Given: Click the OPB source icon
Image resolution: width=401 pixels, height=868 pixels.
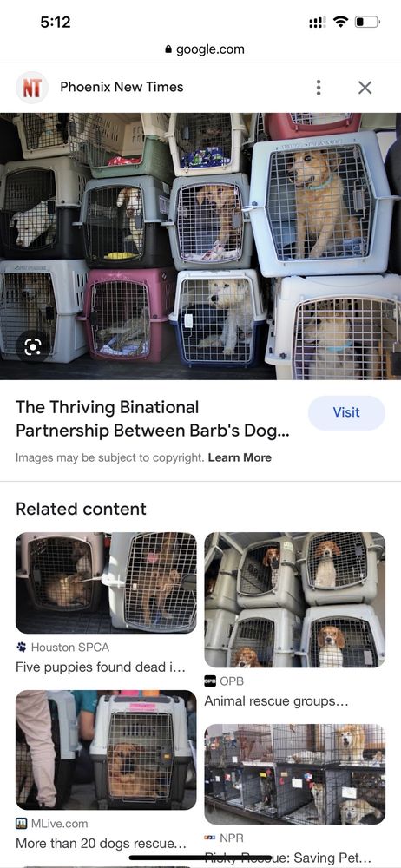Looking at the screenshot, I should (x=210, y=681).
